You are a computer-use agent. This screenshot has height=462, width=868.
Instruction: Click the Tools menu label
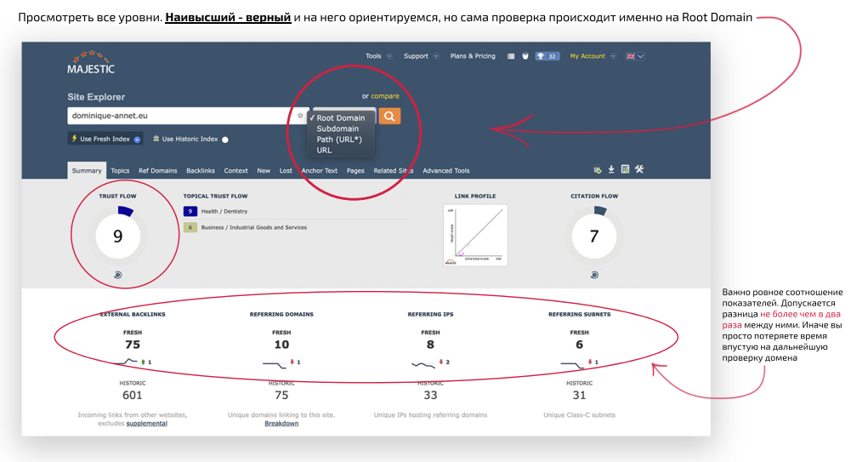(373, 56)
